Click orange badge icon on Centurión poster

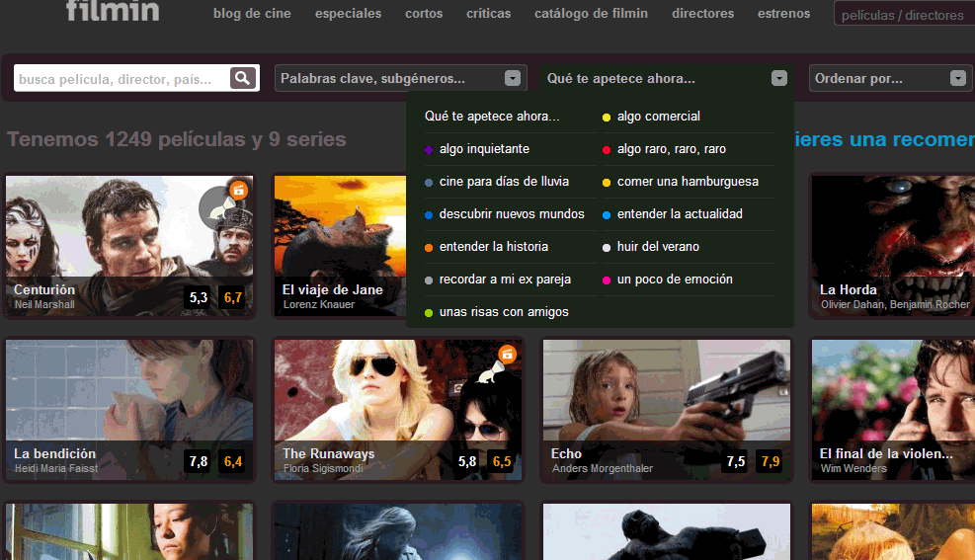238,191
